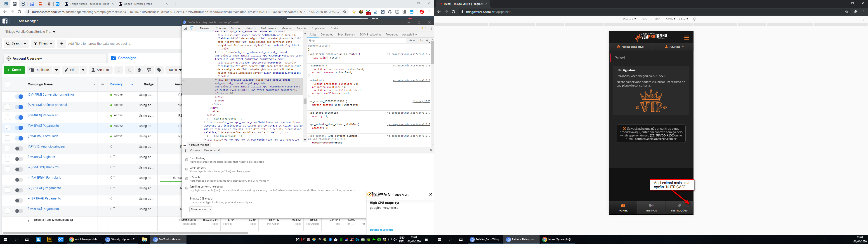868x244 pixels.
Task: Open the Computed styles tab
Action: pos(326,35)
